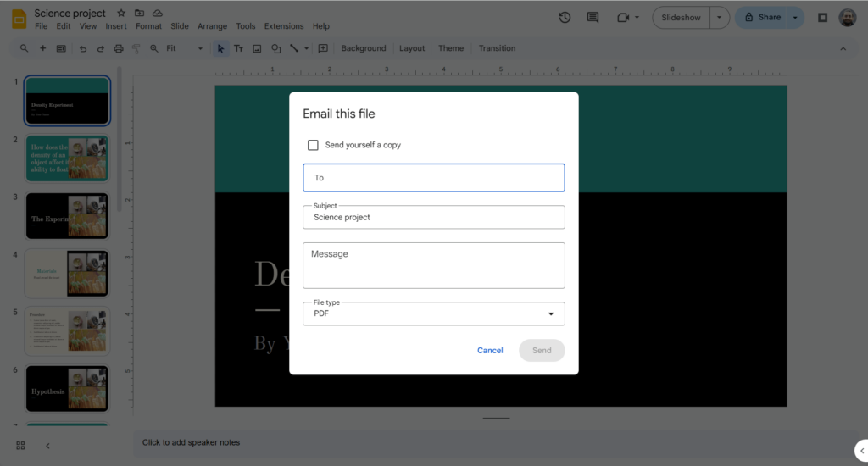Expand the Slideshow options arrow
The image size is (868, 466).
click(720, 17)
